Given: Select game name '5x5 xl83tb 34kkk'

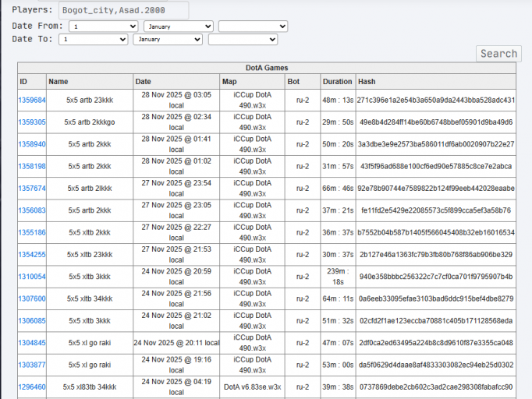Looking at the screenshot, I should (x=90, y=387).
